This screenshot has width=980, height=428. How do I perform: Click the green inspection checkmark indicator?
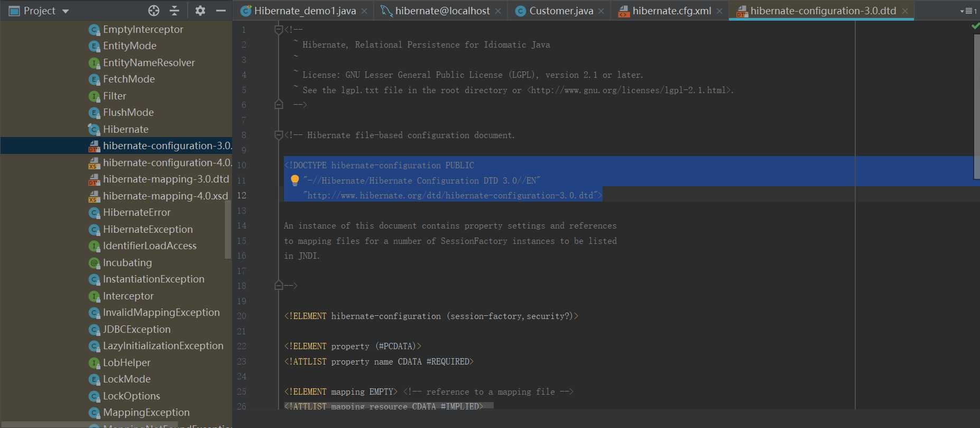click(975, 26)
